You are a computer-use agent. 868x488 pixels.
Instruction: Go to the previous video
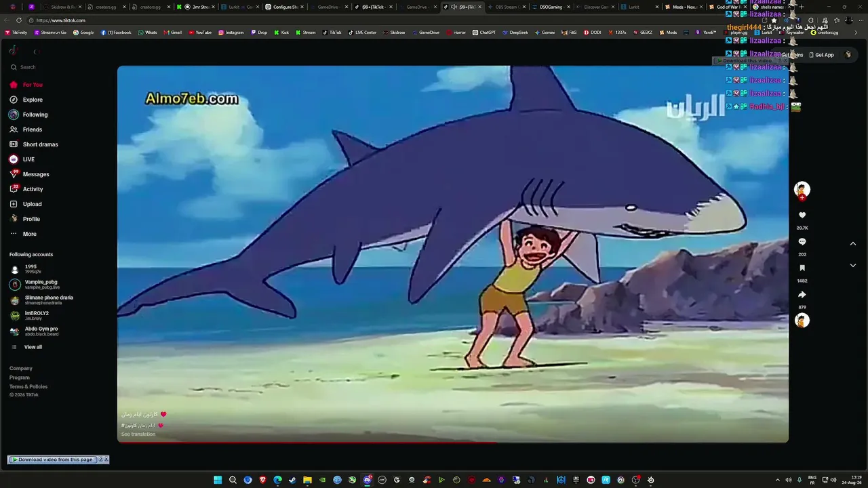click(x=853, y=244)
